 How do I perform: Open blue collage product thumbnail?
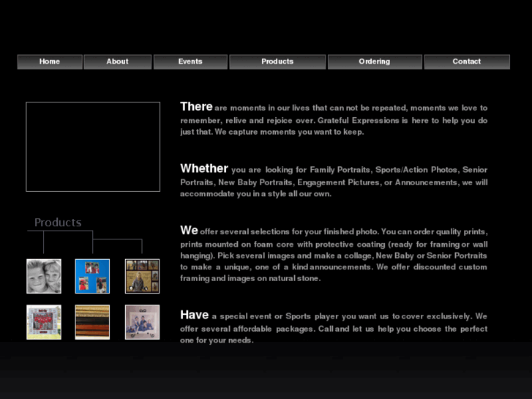coord(92,276)
